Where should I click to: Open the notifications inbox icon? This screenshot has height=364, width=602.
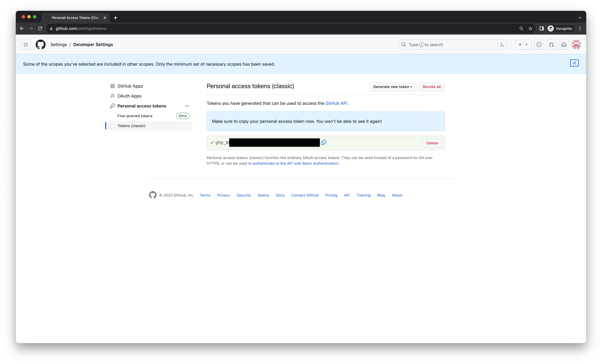click(x=564, y=45)
